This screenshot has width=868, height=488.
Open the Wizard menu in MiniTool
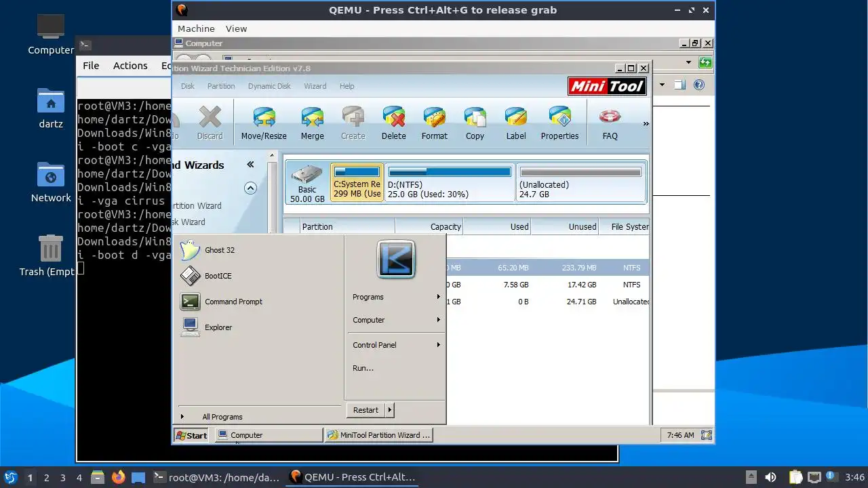(x=315, y=86)
